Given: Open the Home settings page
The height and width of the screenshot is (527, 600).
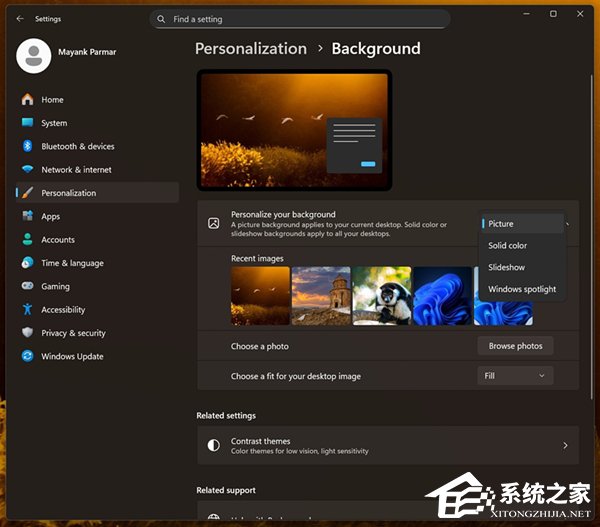Looking at the screenshot, I should point(97,100).
